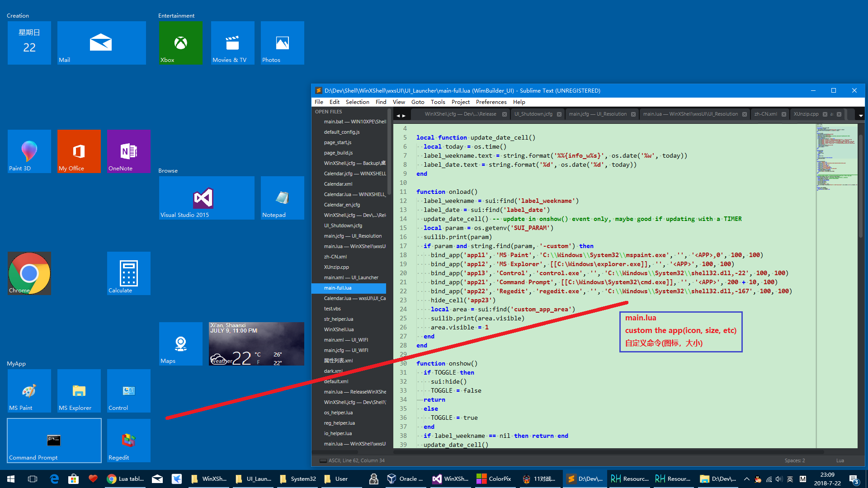Open the My Office tile
Viewport: 868px width, 488px height.
(79, 151)
